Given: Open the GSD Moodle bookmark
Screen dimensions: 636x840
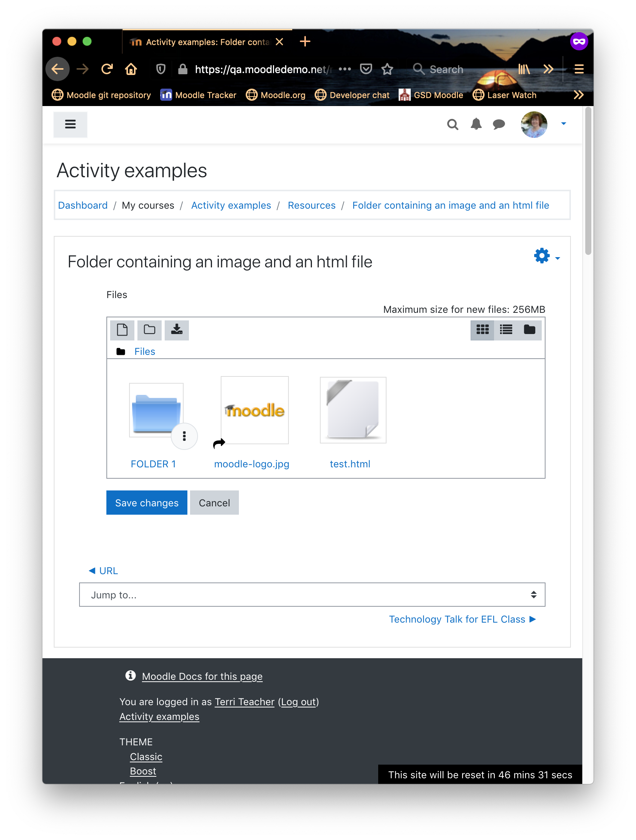Looking at the screenshot, I should [431, 95].
